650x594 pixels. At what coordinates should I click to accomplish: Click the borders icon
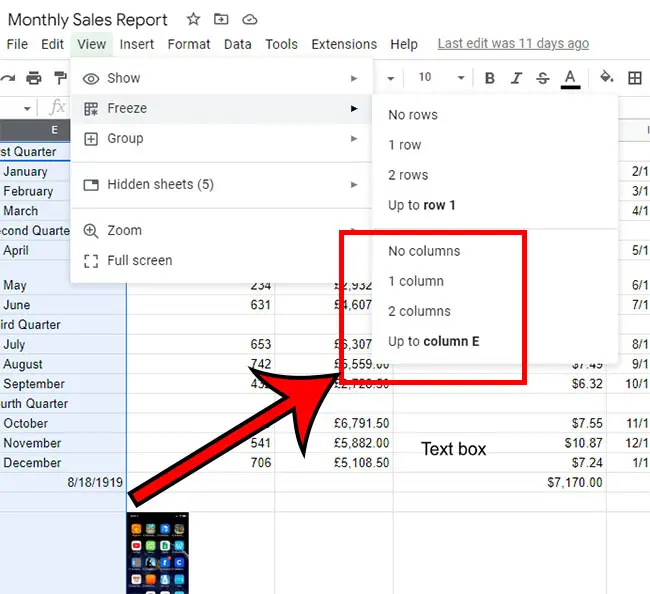coord(634,78)
